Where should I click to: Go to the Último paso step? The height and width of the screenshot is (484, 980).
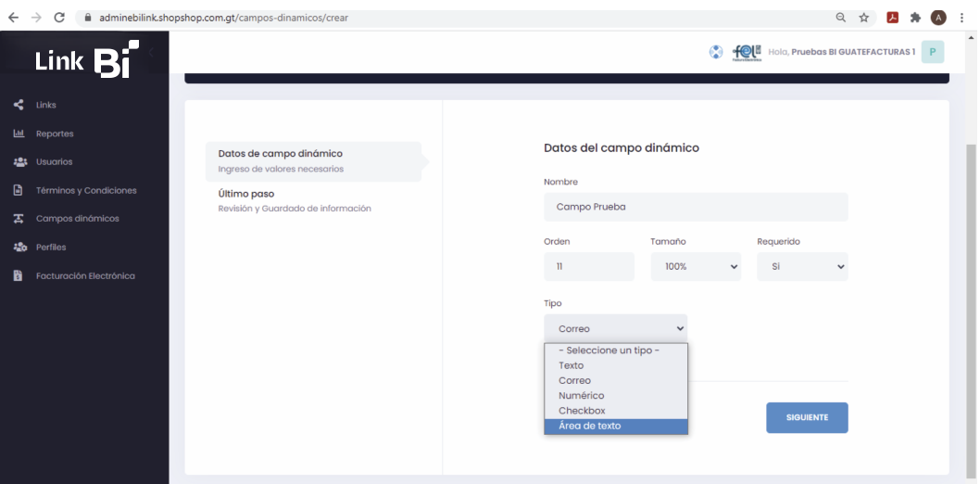point(246,194)
